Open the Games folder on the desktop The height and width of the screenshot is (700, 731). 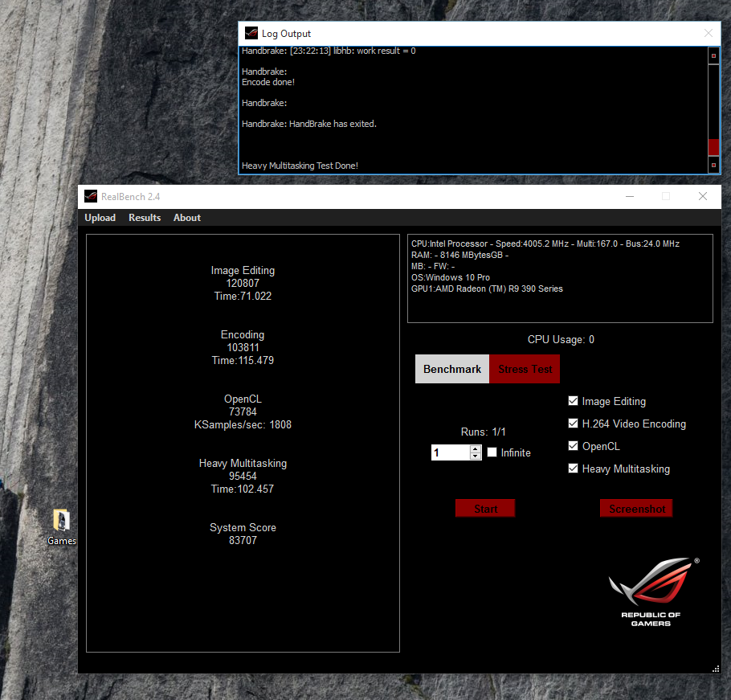click(x=61, y=527)
